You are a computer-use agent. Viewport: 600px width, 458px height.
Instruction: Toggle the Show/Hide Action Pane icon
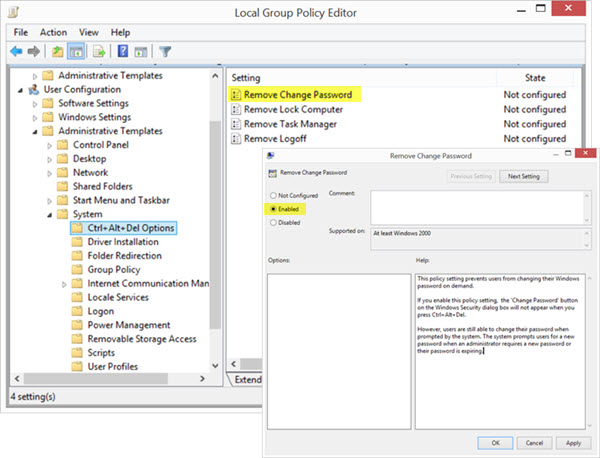141,51
